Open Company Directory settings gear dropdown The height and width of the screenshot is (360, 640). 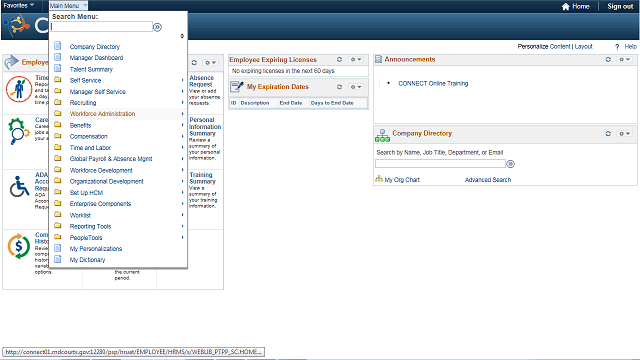coord(624,133)
